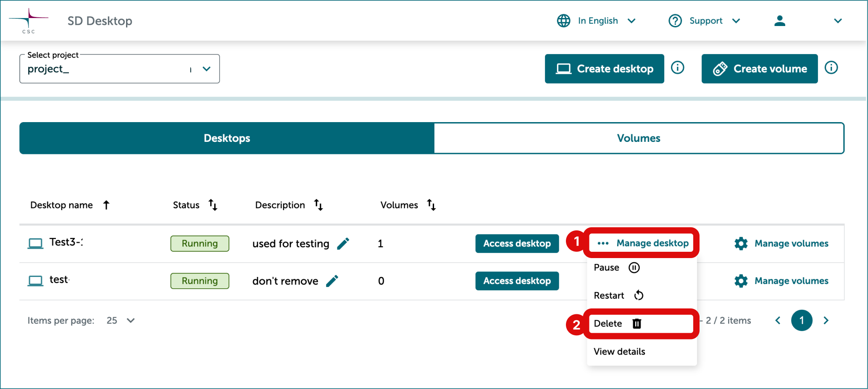
Task: Click the Restart rotate icon
Action: pyautogui.click(x=639, y=295)
